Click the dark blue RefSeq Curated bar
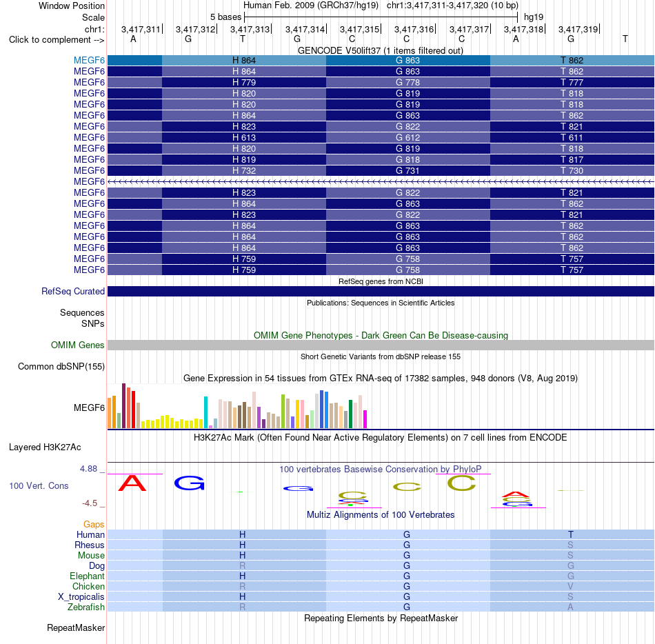 click(x=381, y=291)
